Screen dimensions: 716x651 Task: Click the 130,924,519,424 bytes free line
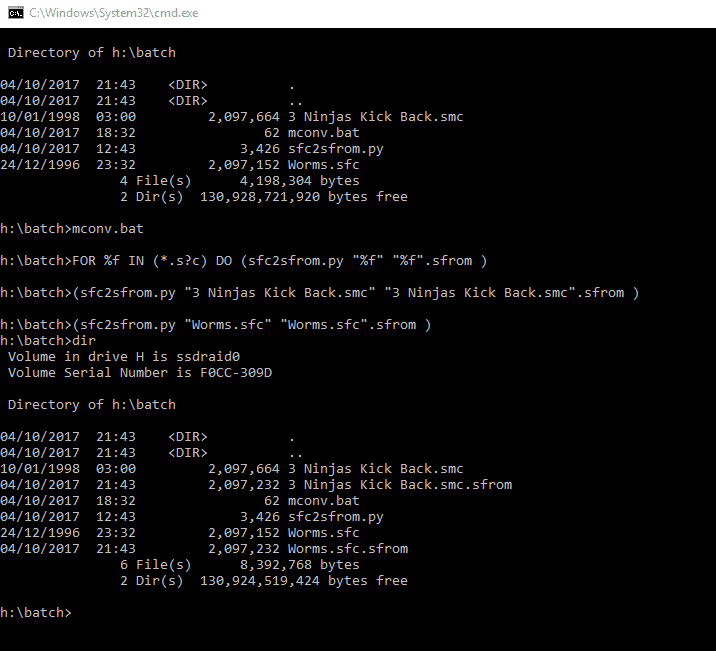tap(264, 581)
